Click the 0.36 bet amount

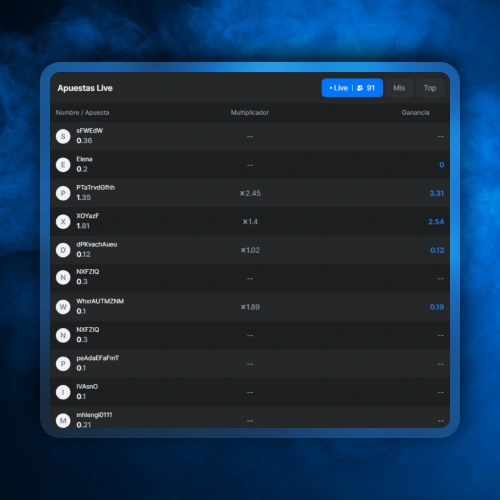[84, 141]
